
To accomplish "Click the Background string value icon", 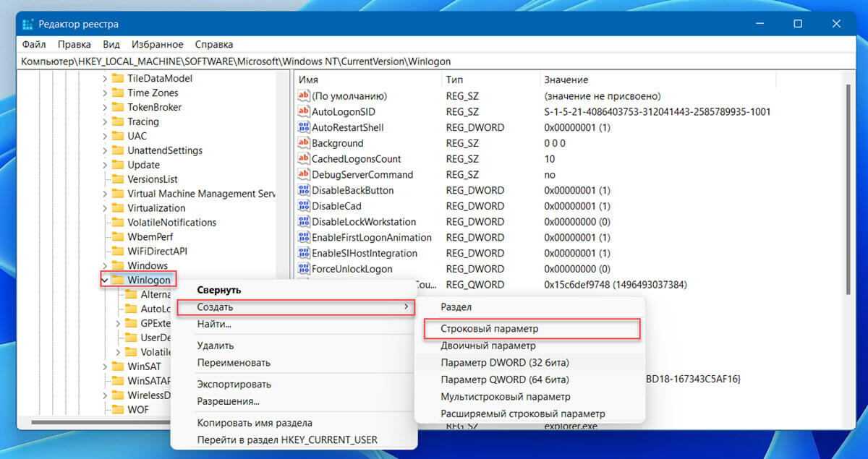I will (304, 143).
